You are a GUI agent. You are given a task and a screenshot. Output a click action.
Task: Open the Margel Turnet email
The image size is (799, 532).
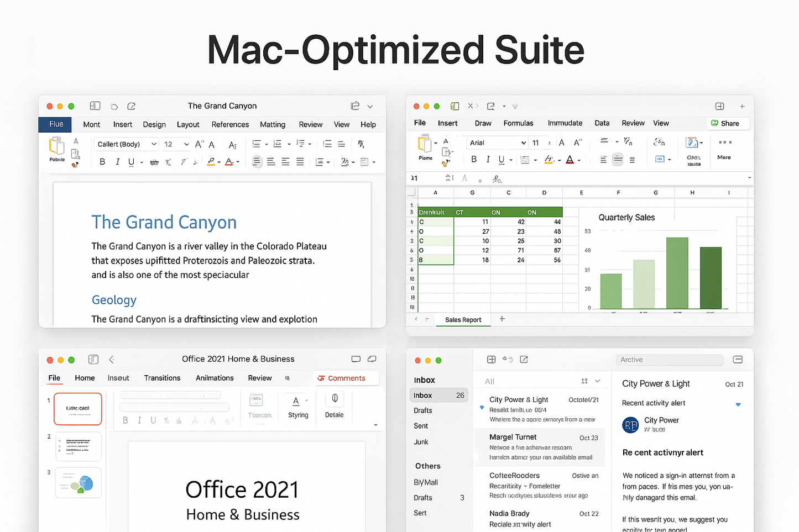click(540, 447)
